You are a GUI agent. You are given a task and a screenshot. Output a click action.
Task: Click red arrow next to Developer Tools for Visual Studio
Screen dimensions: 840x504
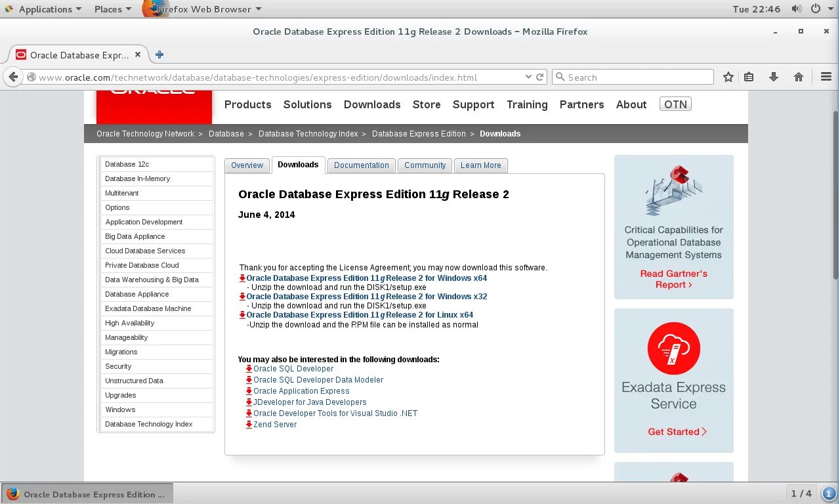pyautogui.click(x=249, y=413)
